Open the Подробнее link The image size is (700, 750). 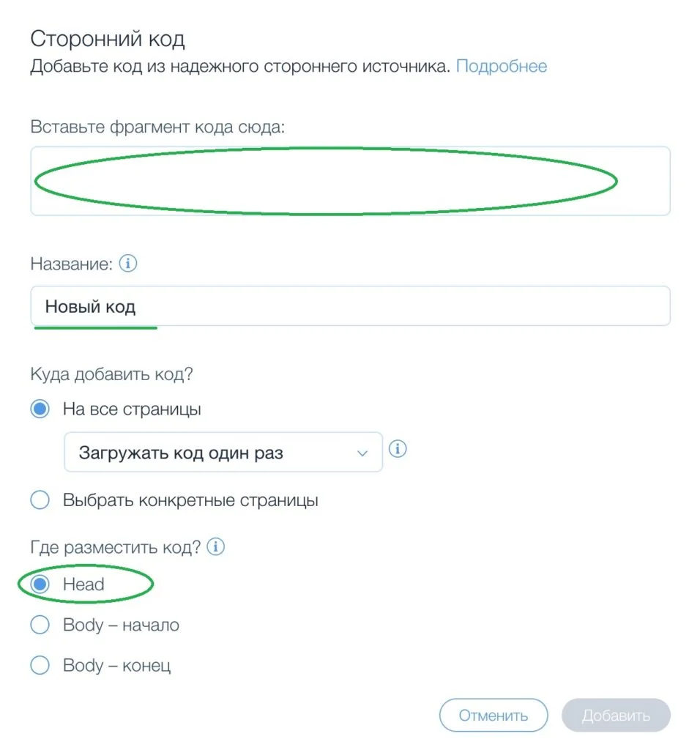point(501,67)
